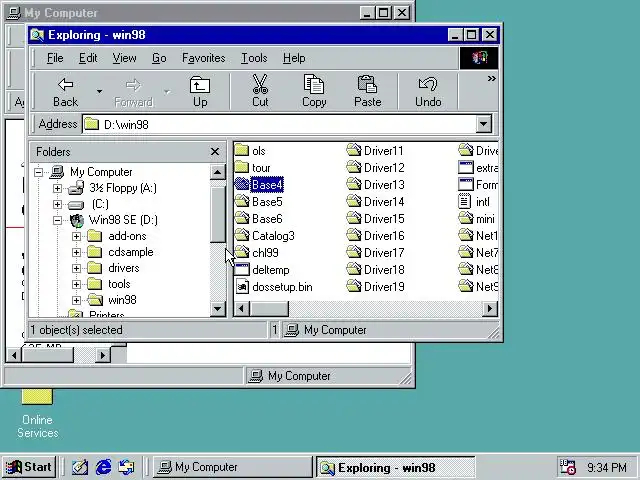640x480 pixels.
Task: Select the Driver15 cabinet file
Action: click(x=384, y=219)
